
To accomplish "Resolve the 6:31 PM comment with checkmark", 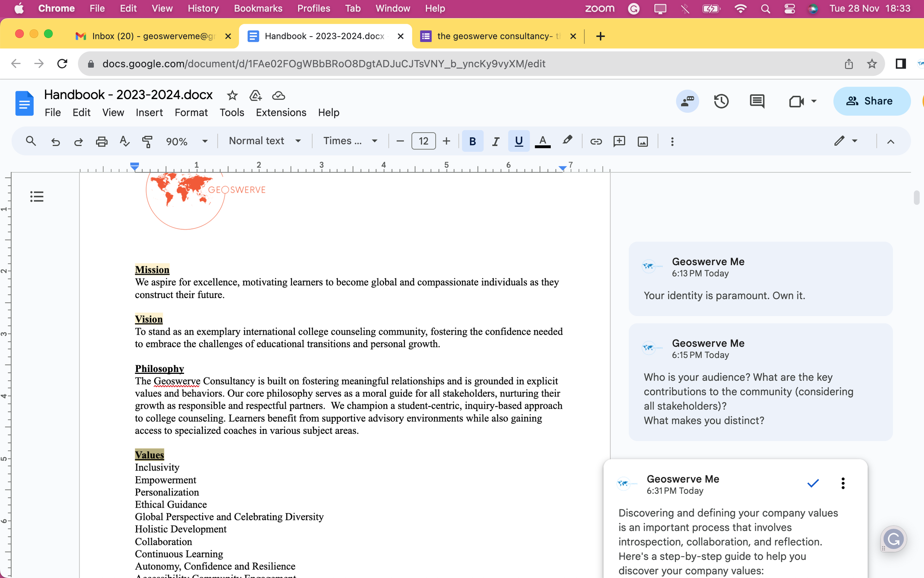I will (812, 483).
